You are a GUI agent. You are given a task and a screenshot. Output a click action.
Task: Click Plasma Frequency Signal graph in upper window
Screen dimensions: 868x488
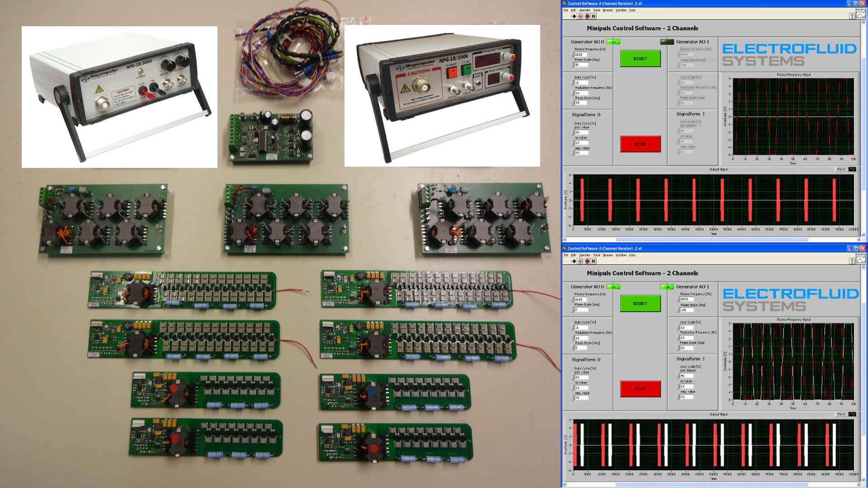pos(793,117)
